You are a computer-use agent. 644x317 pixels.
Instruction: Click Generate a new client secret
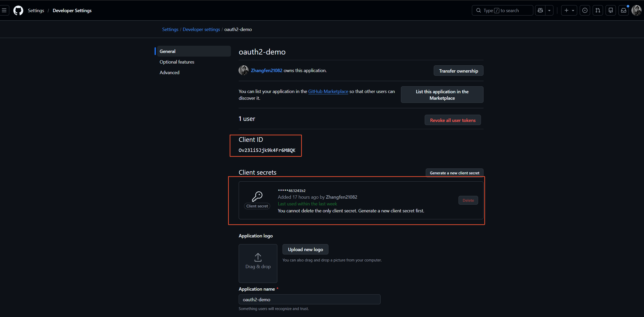[454, 173]
